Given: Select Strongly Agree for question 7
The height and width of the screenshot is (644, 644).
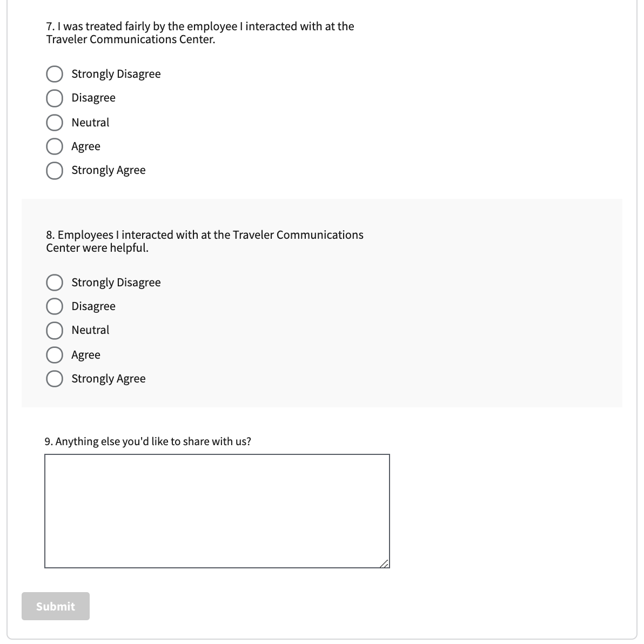Looking at the screenshot, I should (54, 170).
